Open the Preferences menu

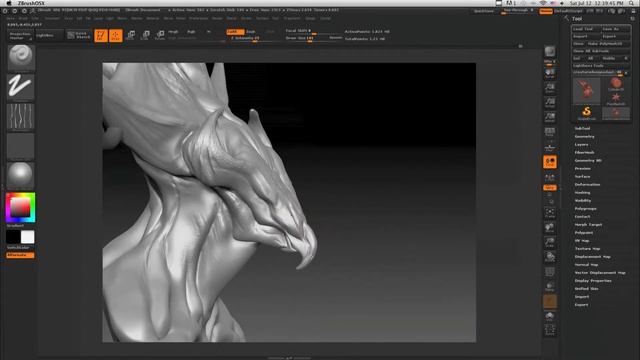click(198, 18)
